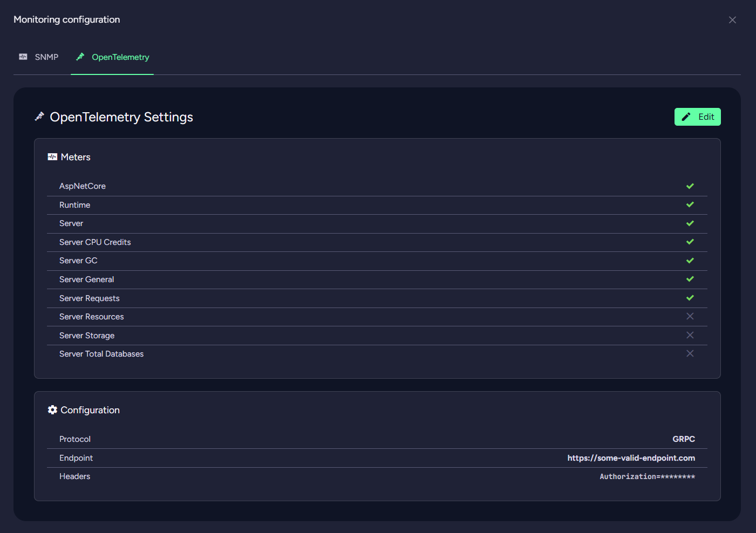This screenshot has width=756, height=533.
Task: Click the Edit button
Action: coord(697,117)
